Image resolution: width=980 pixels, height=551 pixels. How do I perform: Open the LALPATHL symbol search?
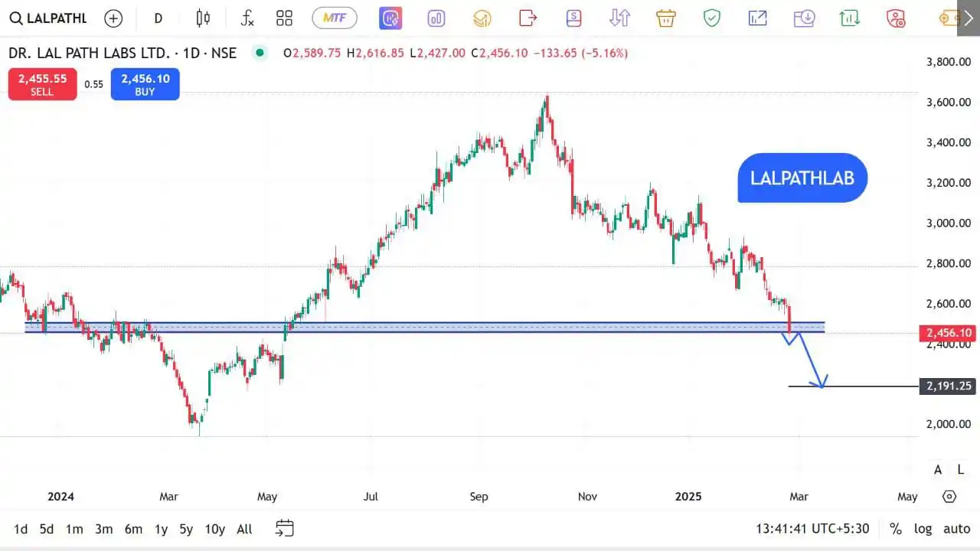(49, 18)
